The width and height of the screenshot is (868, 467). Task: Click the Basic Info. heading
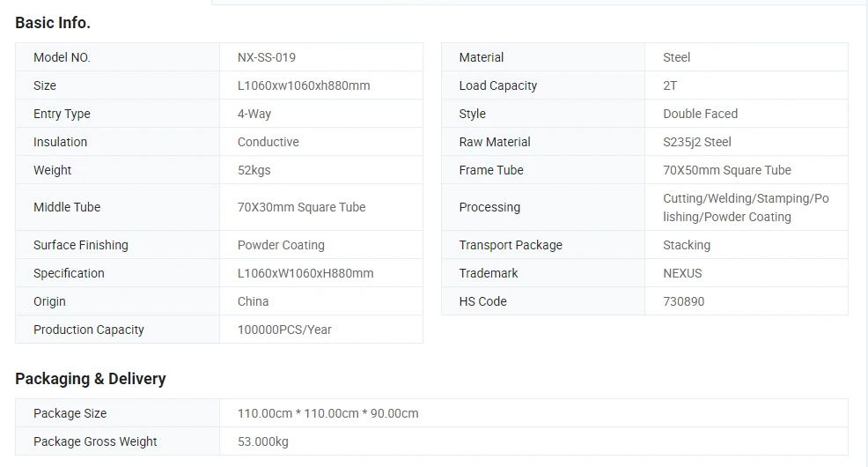coord(53,23)
